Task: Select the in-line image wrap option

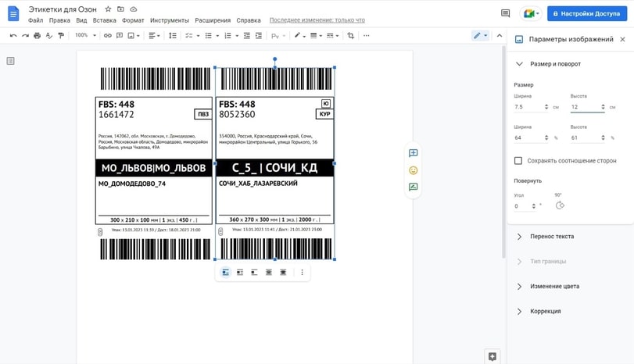Action: click(226, 273)
